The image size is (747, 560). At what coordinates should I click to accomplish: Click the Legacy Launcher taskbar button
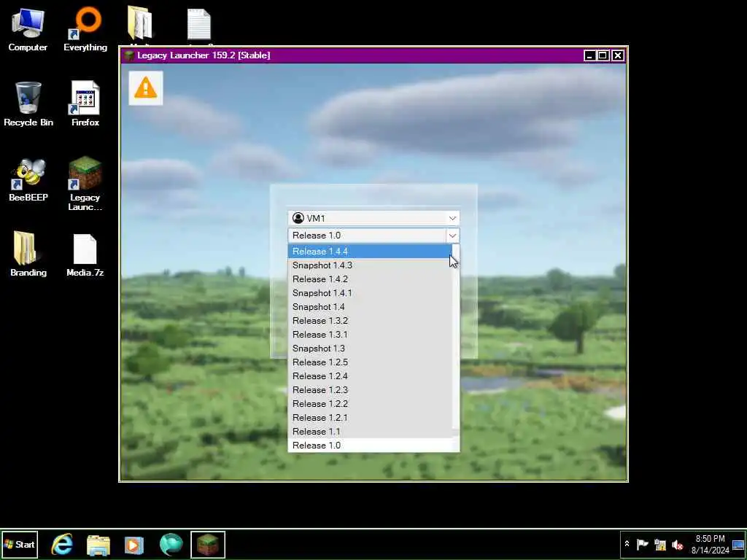coord(208,544)
